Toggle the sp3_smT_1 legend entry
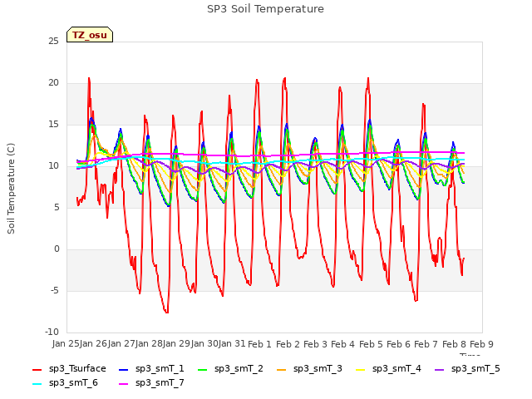532x399 pixels. pos(151,369)
